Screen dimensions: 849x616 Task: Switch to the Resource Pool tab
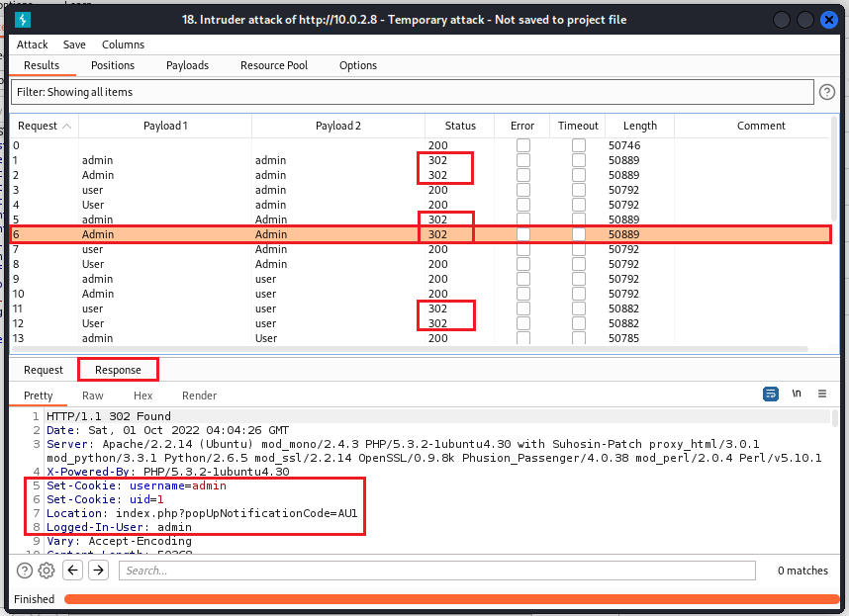(x=274, y=65)
